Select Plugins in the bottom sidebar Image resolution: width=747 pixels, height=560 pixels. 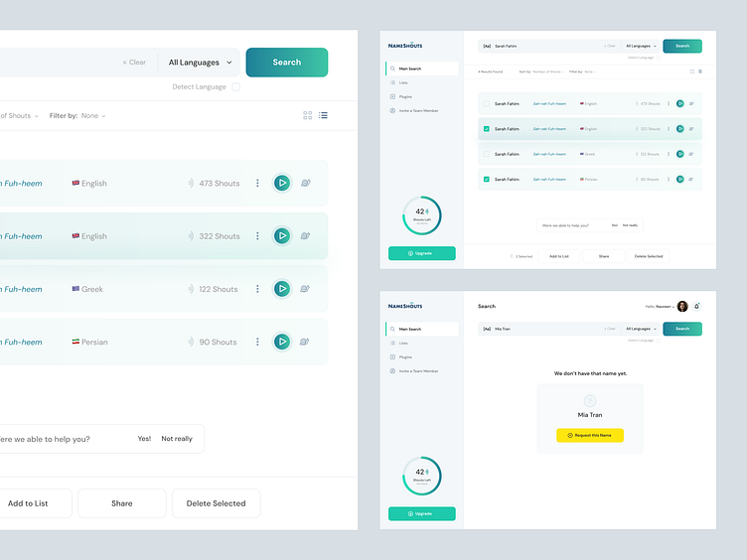click(405, 357)
